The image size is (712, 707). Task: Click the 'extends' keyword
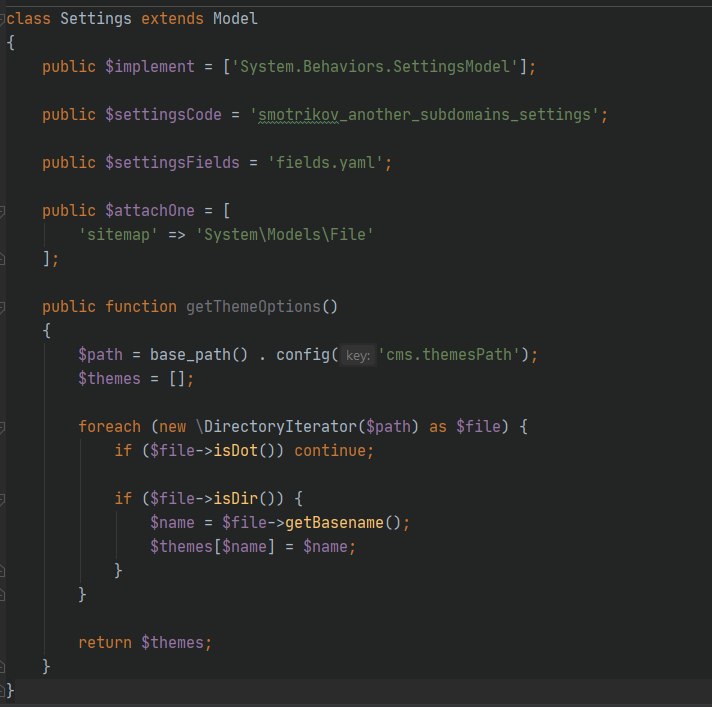172,19
